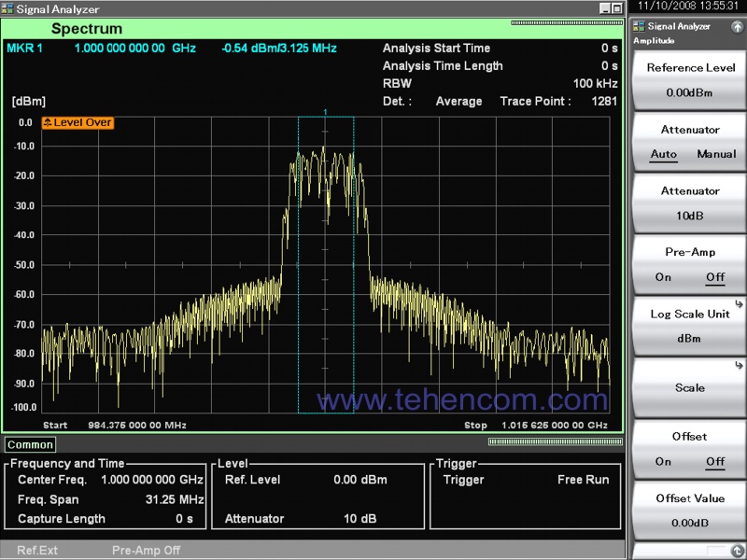Minimize the Signal Analyzer window
747x560 pixels.
[x=604, y=8]
